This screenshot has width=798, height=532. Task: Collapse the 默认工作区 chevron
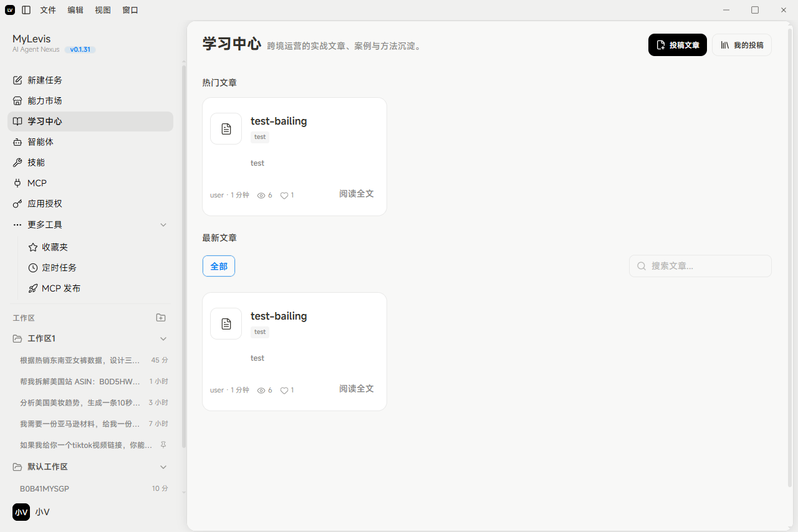163,467
